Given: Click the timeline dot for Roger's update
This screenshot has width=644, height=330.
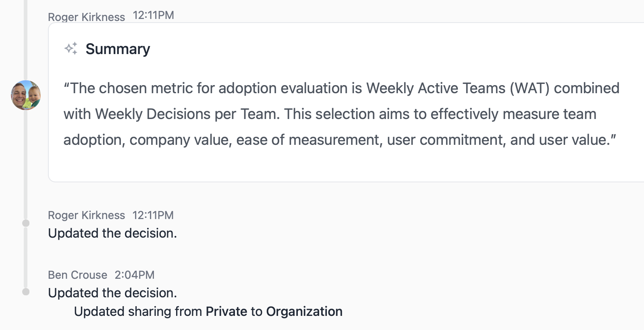Looking at the screenshot, I should point(26,223).
